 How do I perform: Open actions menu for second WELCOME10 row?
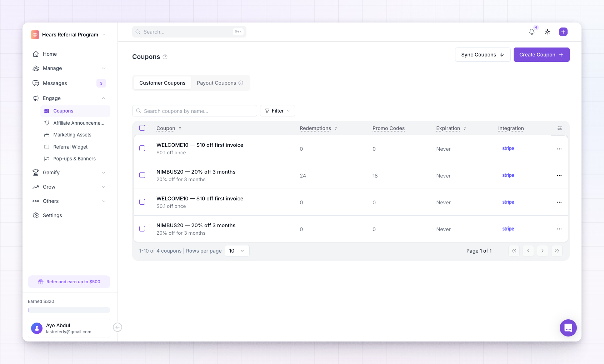[x=559, y=202]
